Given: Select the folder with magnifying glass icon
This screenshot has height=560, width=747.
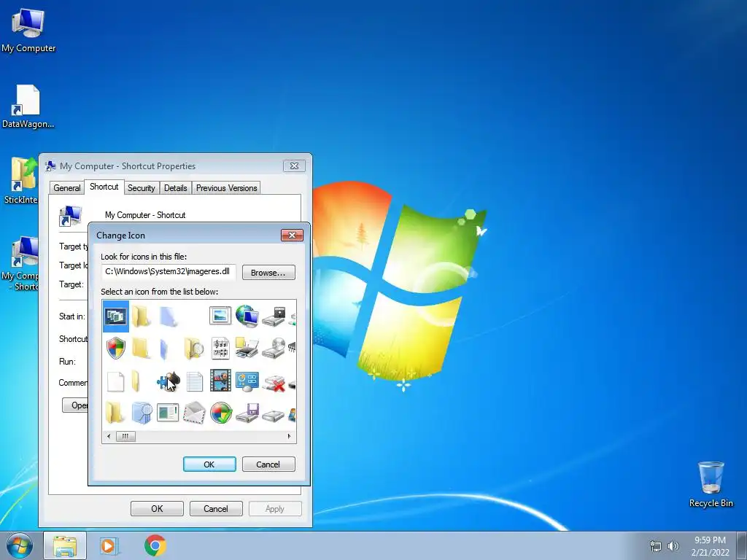Looking at the screenshot, I should [x=194, y=349].
